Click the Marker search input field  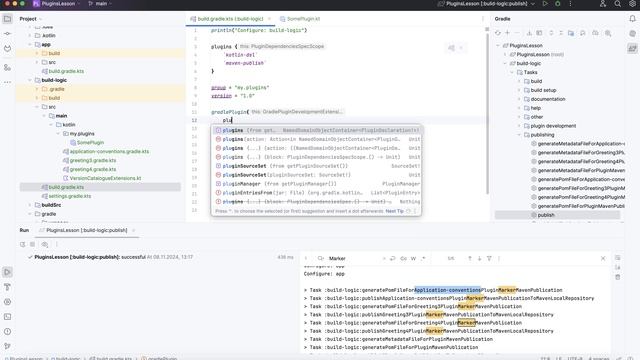[x=353, y=258]
